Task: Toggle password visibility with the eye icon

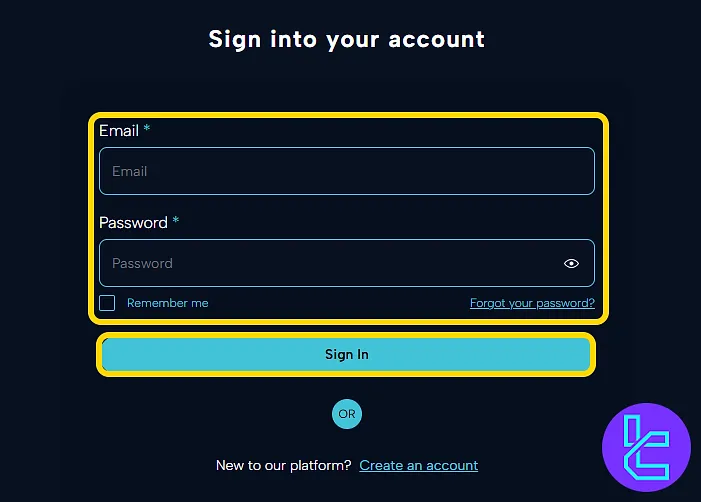Action: [x=571, y=264]
